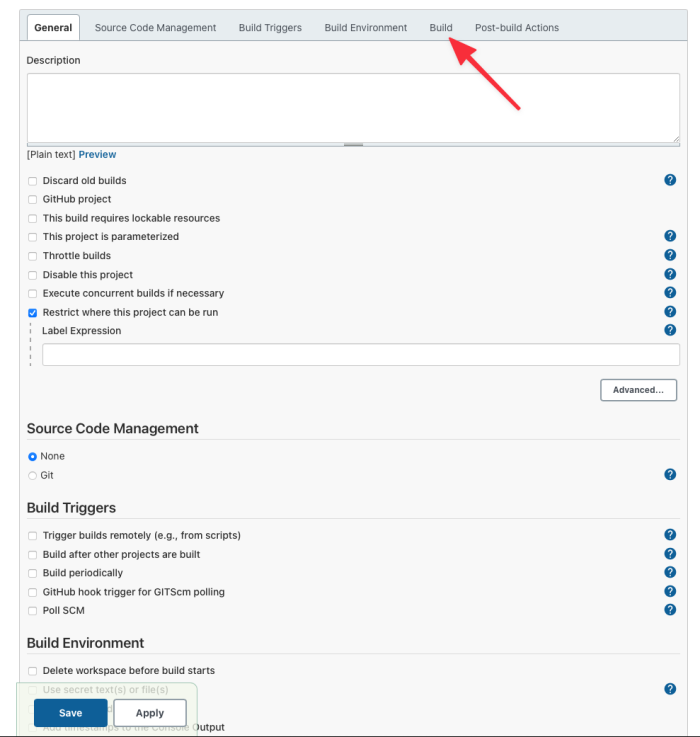This screenshot has height=737, width=700.
Task: Save the job configuration
Action: pos(71,713)
